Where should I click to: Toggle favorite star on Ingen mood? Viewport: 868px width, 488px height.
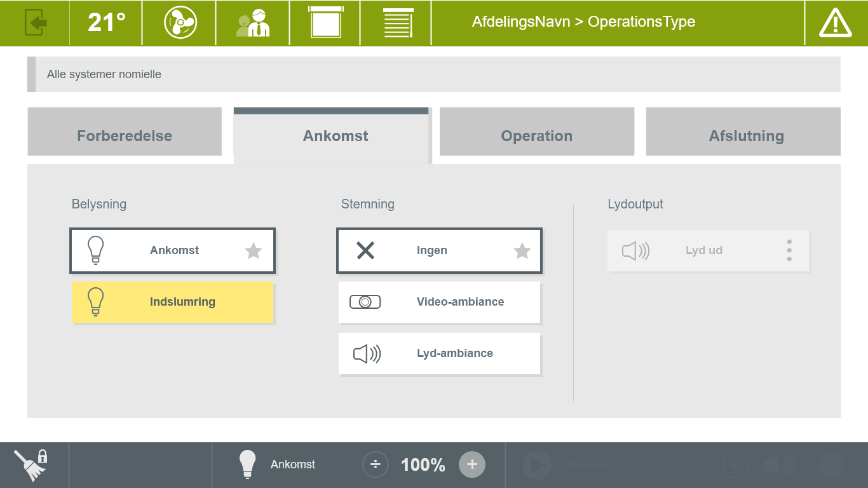[522, 251]
